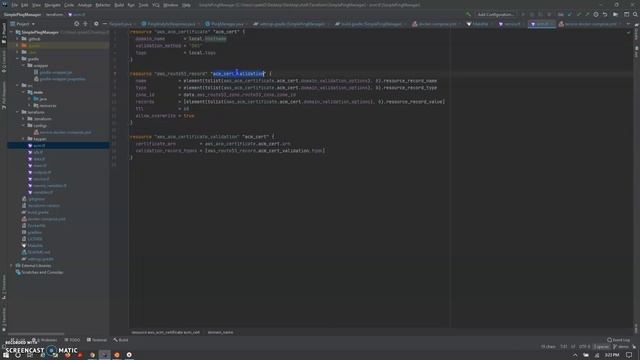The width and height of the screenshot is (640, 360).
Task: Collapse the SimplePingManager root node
Action: point(12,32)
